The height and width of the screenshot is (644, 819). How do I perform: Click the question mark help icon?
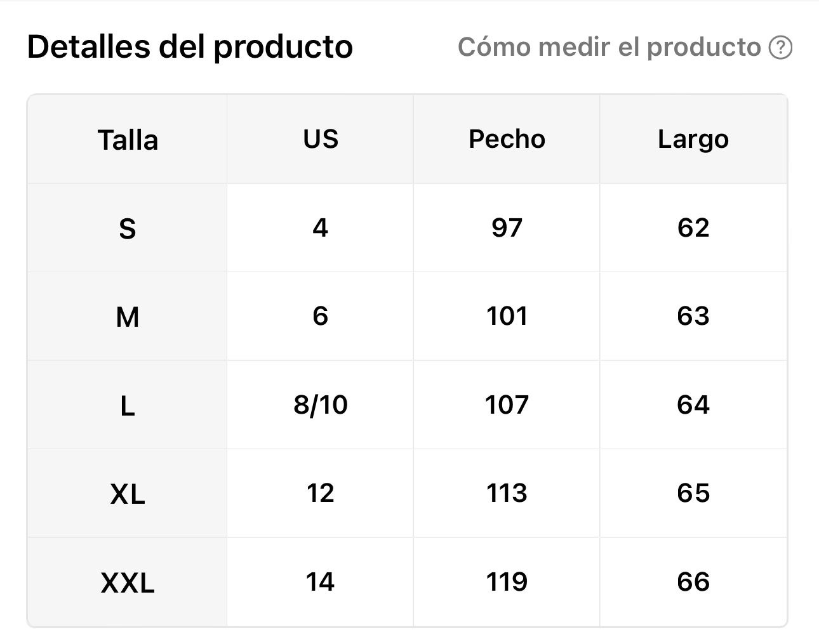click(x=780, y=48)
